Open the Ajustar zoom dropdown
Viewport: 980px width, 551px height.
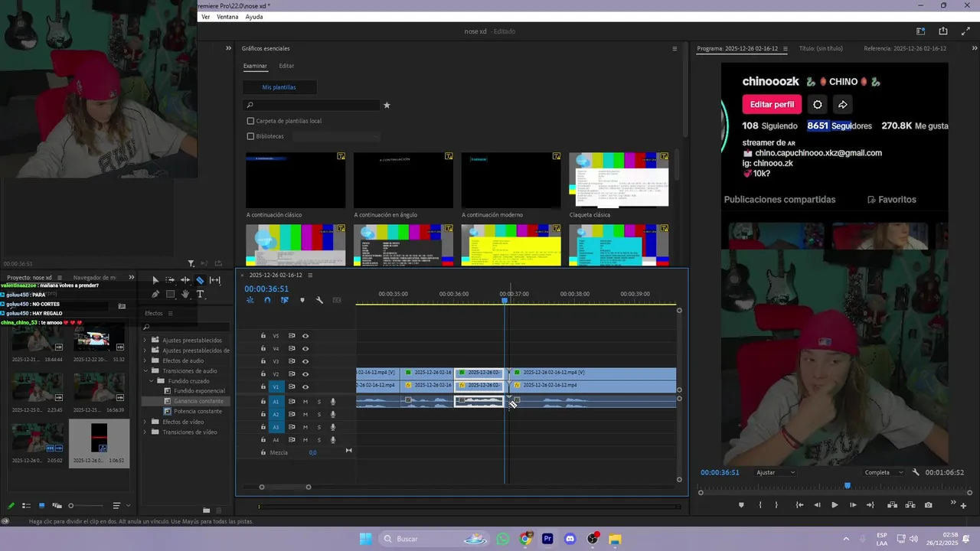776,472
